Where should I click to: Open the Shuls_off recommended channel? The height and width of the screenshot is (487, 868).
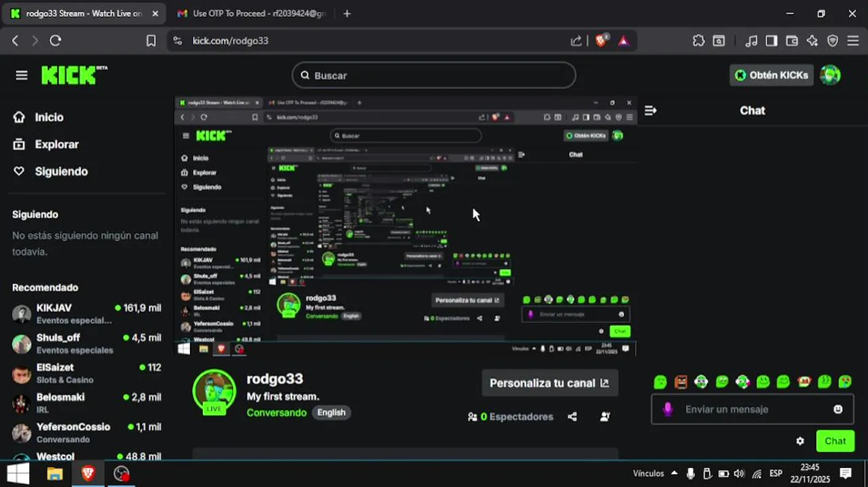[x=87, y=344]
